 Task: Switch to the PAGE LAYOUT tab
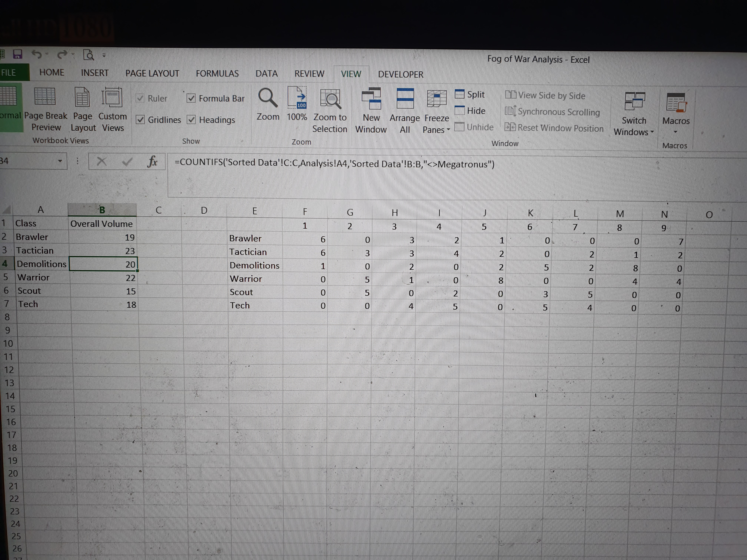(152, 73)
